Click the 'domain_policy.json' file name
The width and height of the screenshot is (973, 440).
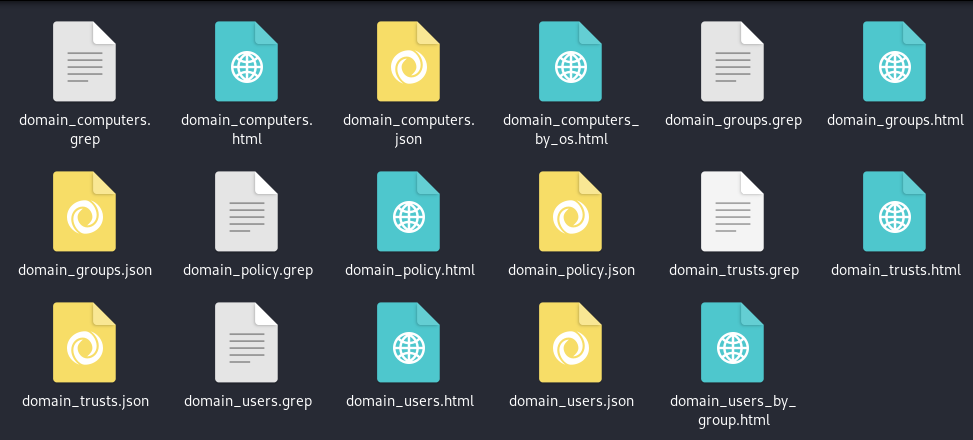572,271
